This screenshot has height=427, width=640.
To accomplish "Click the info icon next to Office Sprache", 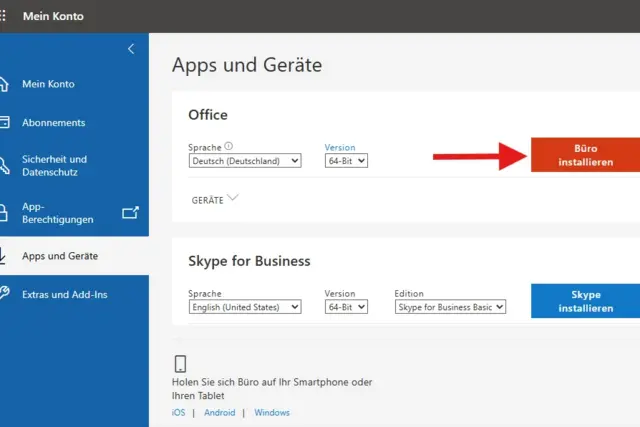I will point(229,146).
